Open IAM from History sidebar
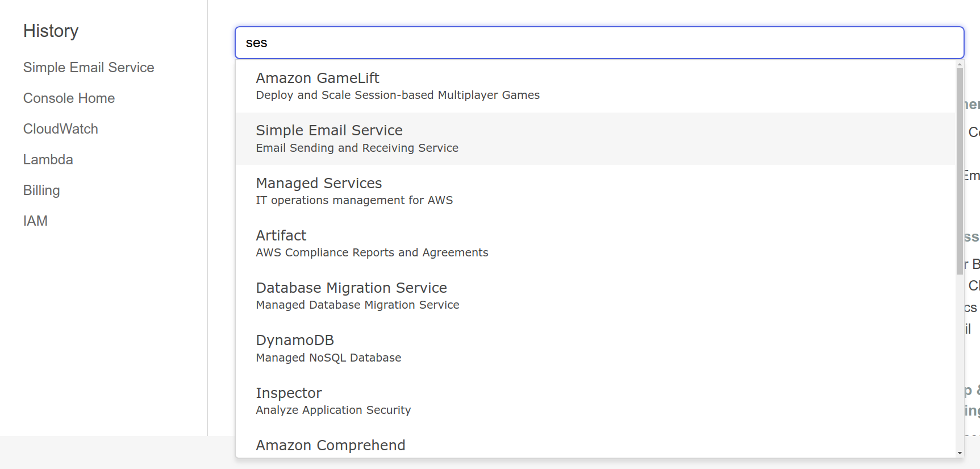This screenshot has height=469, width=980. (x=35, y=221)
